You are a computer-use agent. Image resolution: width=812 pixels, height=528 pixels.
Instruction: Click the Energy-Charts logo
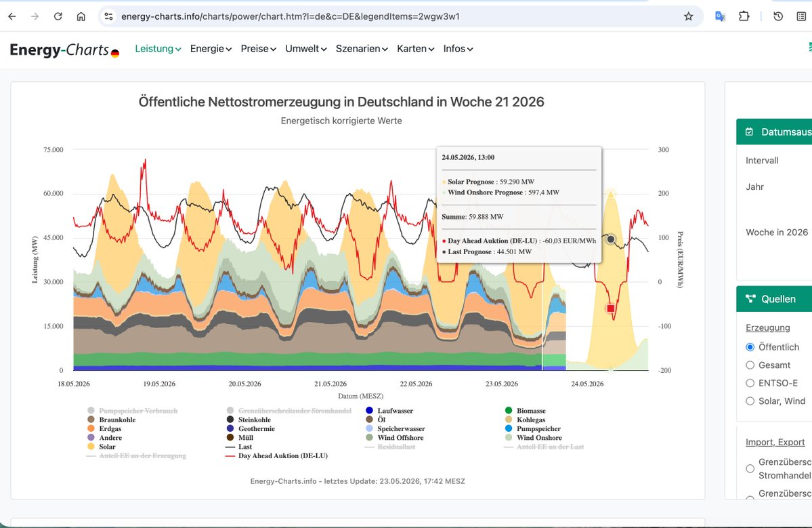64,49
